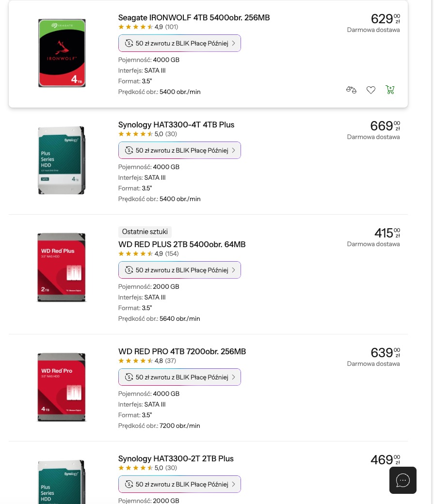The height and width of the screenshot is (504, 434).
Task: View the 154 reviews of WD RED PLUS
Action: click(x=172, y=254)
